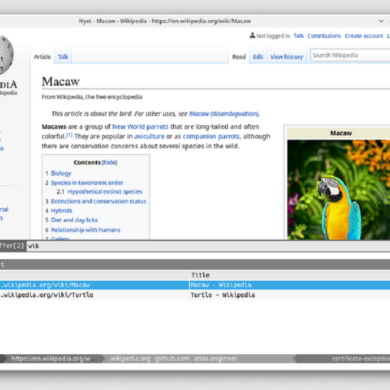
Task: Hide the contents box via [hide]
Action: click(x=110, y=162)
